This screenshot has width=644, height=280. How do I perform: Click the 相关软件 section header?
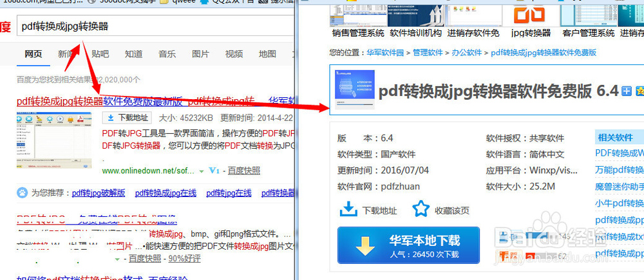[x=620, y=137]
